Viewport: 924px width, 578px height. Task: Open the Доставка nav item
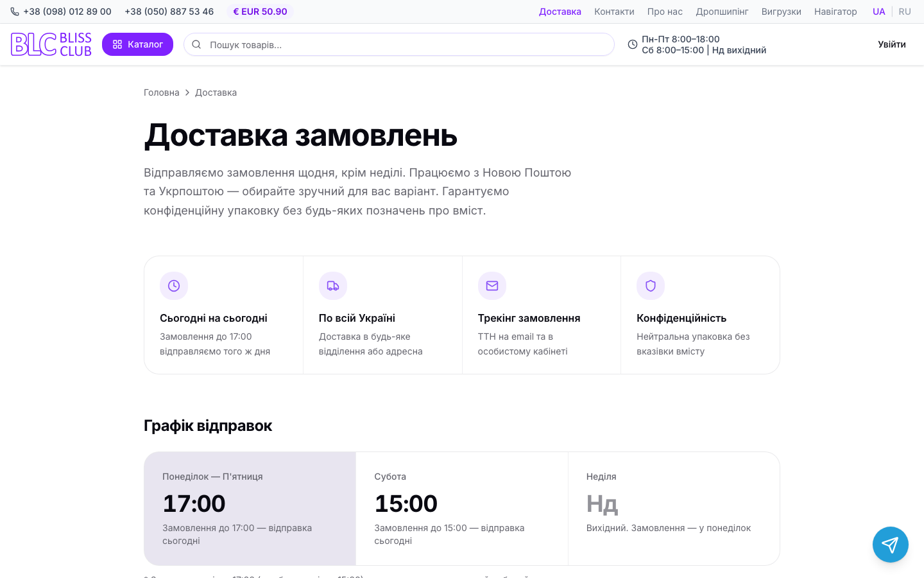(x=560, y=12)
